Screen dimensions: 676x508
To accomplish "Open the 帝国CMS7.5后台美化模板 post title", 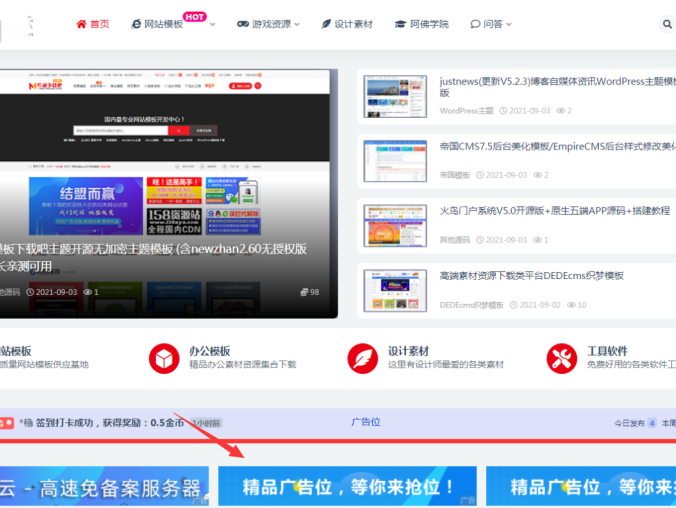I will point(557,147).
